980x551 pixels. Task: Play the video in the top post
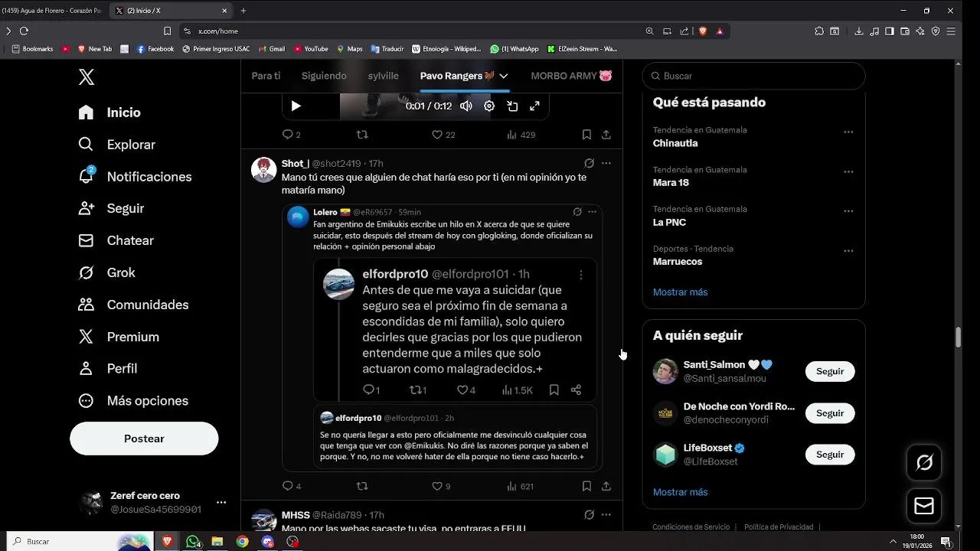296,106
